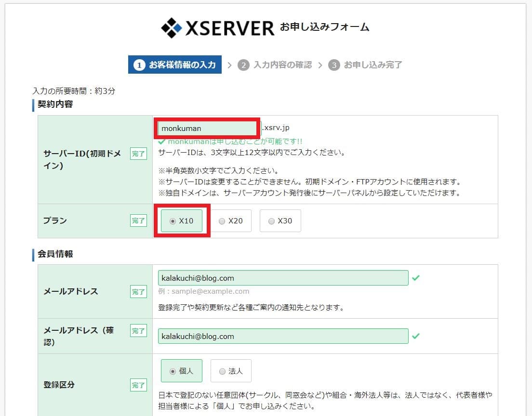Screen dimensions: 532x416
Task: Pick the X30 plan option
Action: 271,221
